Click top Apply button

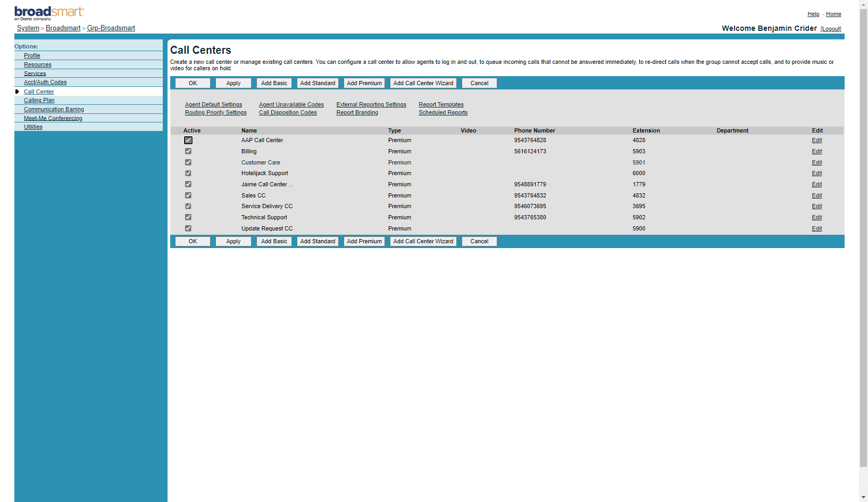coord(233,83)
